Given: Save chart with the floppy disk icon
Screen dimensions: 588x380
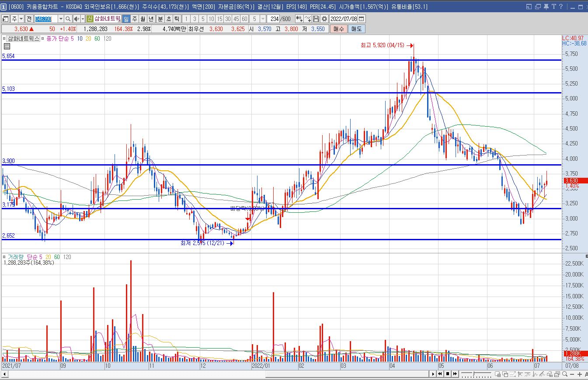Looking at the screenshot, I should pos(316,19).
